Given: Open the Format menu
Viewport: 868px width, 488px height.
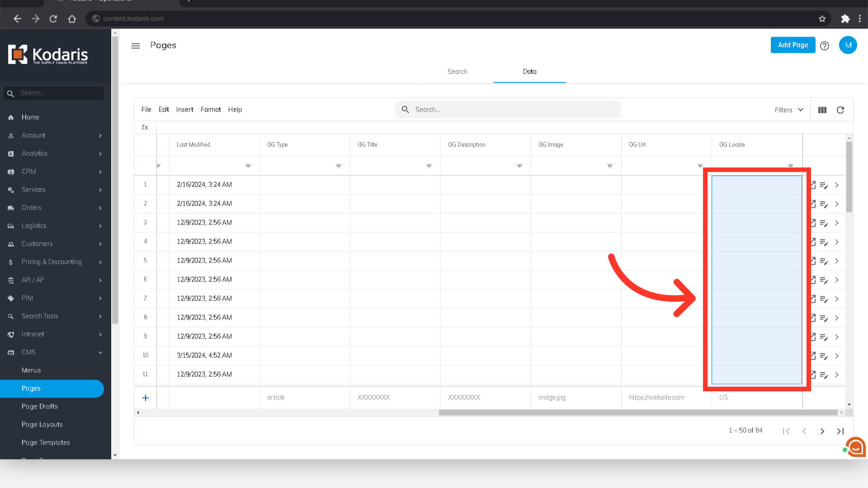Looking at the screenshot, I should [211, 109].
